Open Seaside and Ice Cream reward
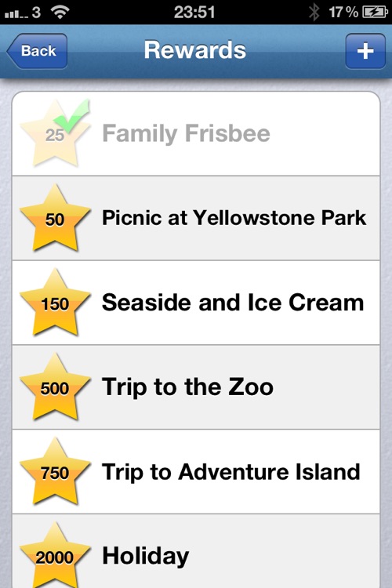This screenshot has width=392, height=588. click(x=196, y=303)
